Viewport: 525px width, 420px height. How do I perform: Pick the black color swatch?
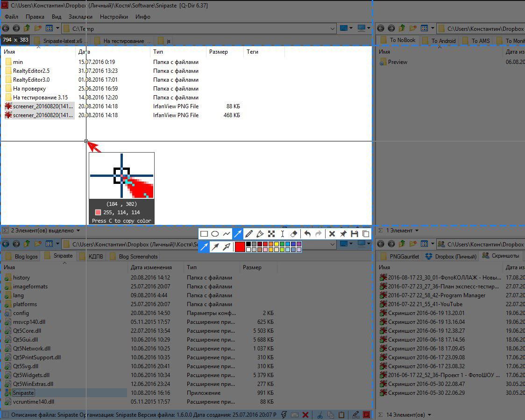(248, 245)
